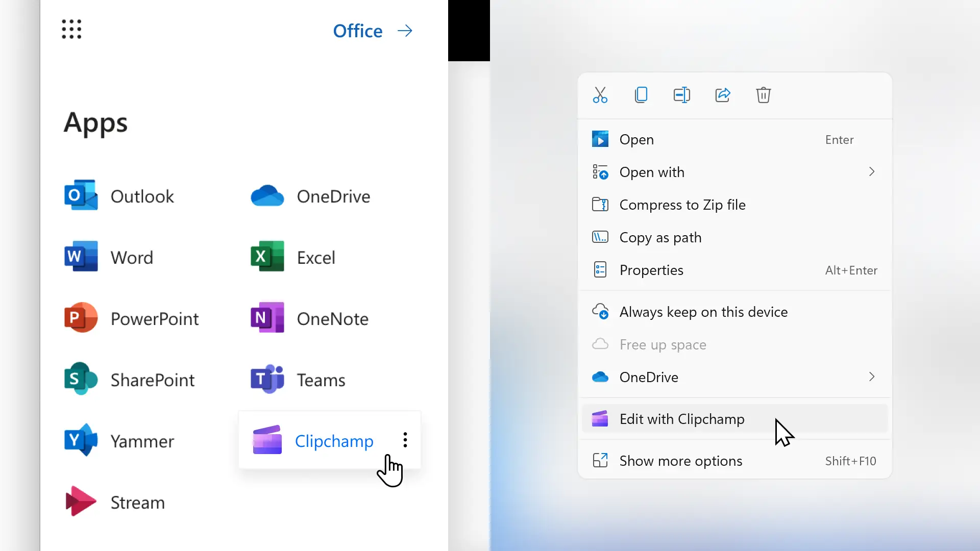The width and height of the screenshot is (980, 551).
Task: Click the Copy icon in context menu
Action: click(641, 95)
